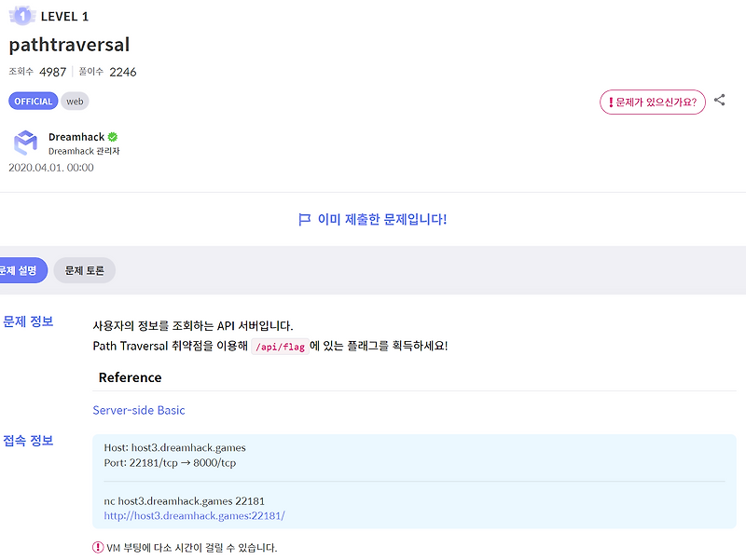Click the LEVEL 1 difficulty badge icon
The image size is (746, 560).
coord(22,16)
